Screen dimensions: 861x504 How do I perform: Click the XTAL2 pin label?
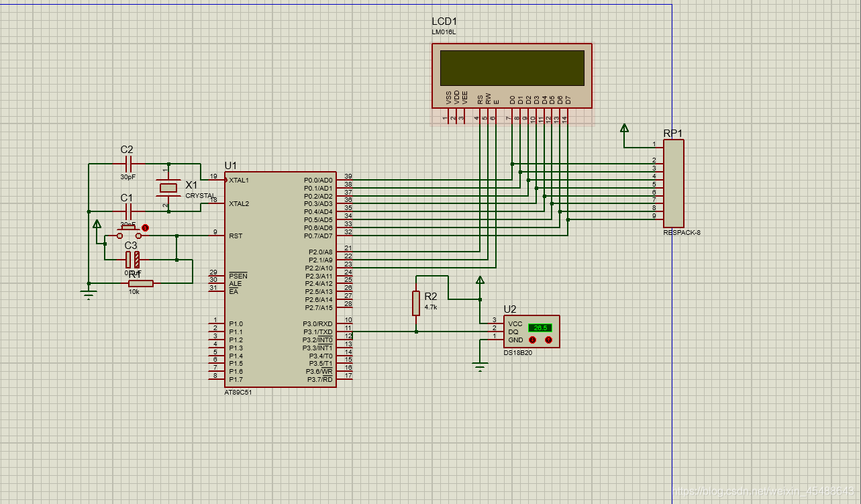click(239, 203)
